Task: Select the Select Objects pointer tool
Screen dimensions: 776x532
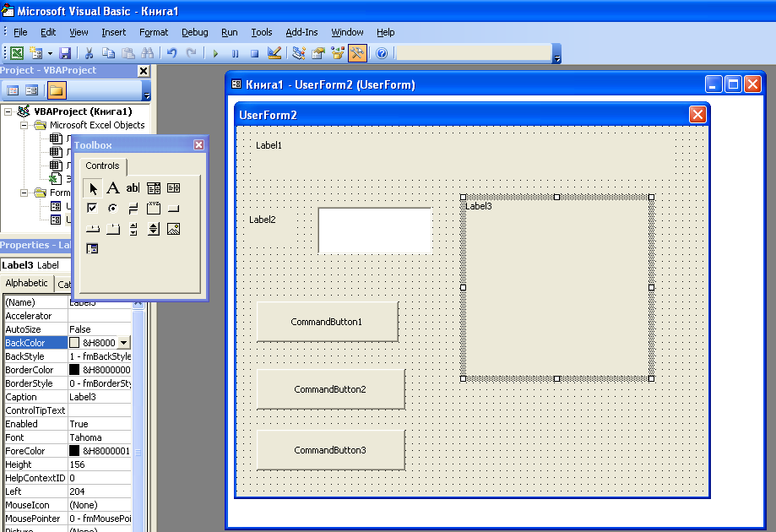Action: click(x=93, y=188)
